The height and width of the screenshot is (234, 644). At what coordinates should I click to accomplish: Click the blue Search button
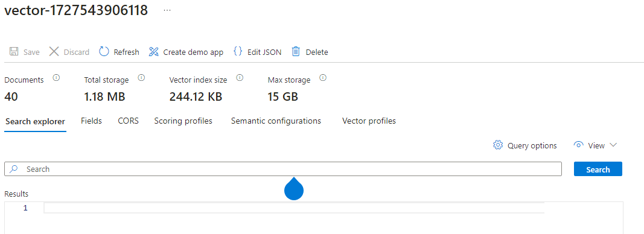coord(598,169)
